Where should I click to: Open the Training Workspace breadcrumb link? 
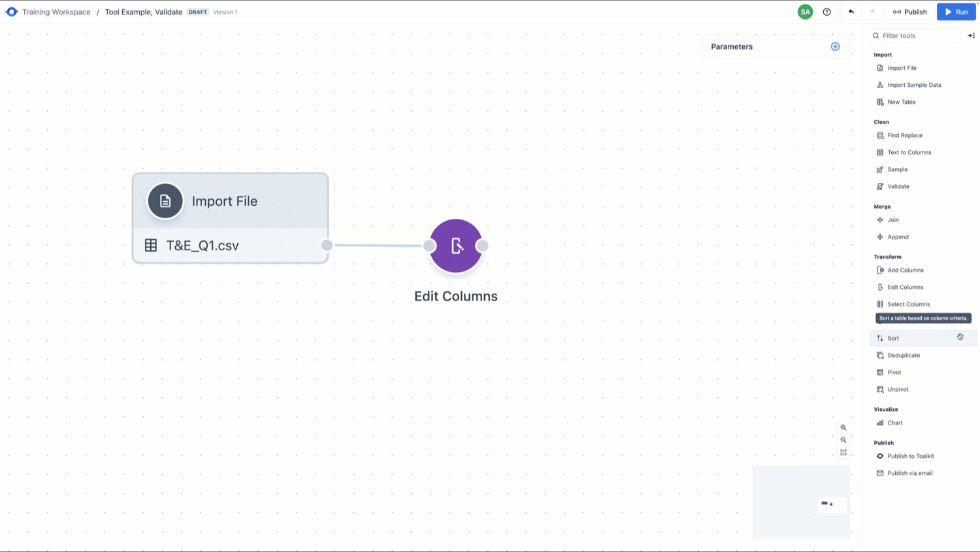[x=56, y=12]
